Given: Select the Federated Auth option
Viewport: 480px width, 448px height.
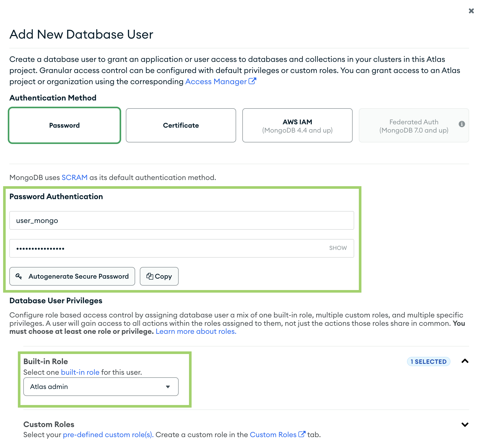Looking at the screenshot, I should point(413,126).
